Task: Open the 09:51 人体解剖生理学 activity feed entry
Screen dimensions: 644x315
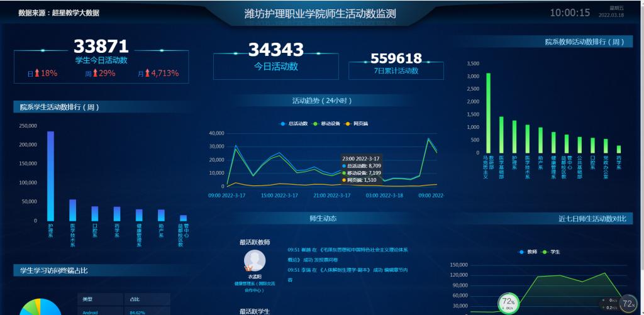Action: (x=347, y=275)
